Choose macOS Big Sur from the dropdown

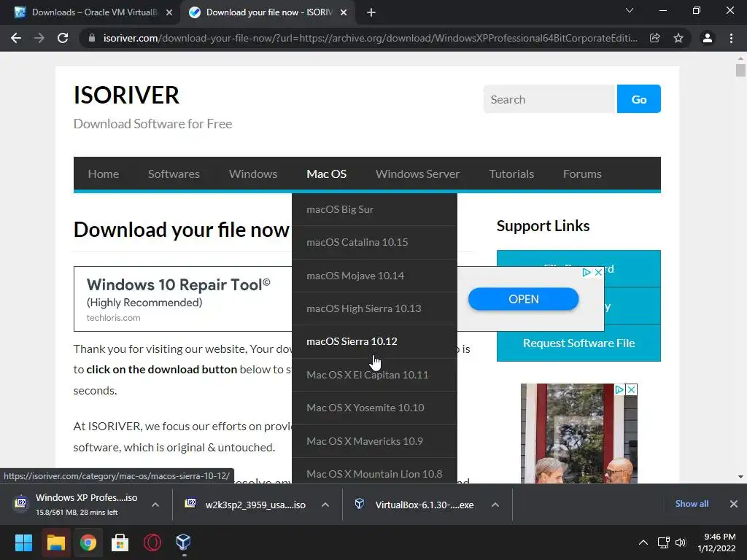click(x=374, y=209)
